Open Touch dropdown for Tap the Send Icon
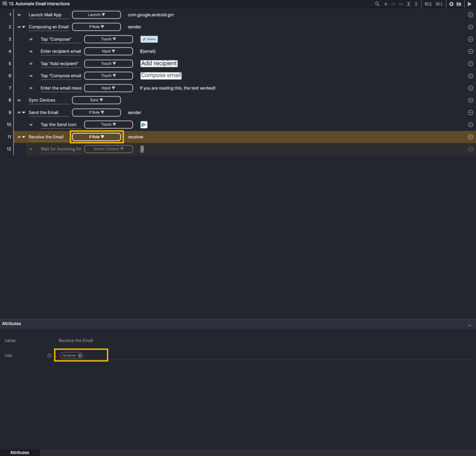The image size is (476, 456). [108, 124]
